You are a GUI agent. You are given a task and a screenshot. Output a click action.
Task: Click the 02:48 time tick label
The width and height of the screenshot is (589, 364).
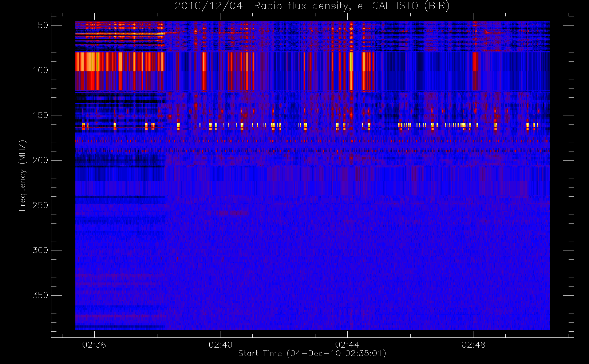coord(474,345)
